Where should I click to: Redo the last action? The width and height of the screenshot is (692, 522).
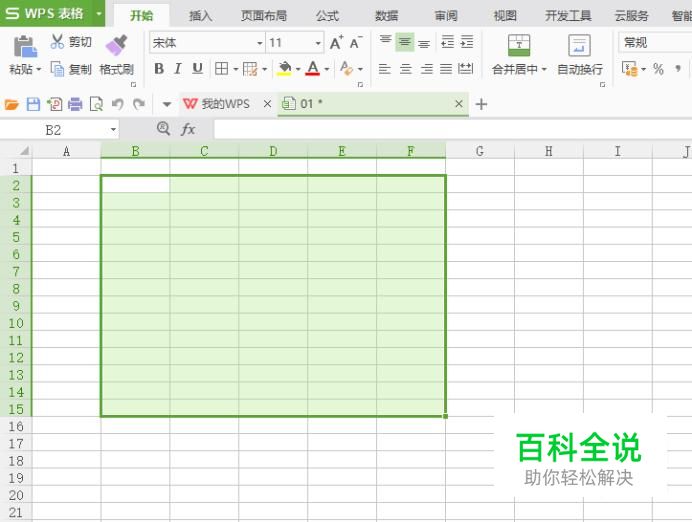coord(139,104)
